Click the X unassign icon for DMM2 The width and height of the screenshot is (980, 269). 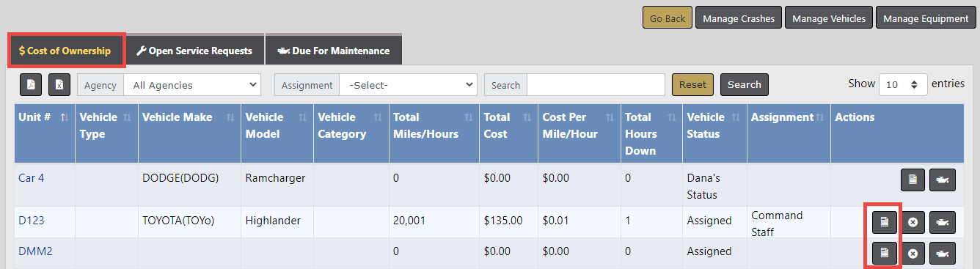tap(913, 253)
